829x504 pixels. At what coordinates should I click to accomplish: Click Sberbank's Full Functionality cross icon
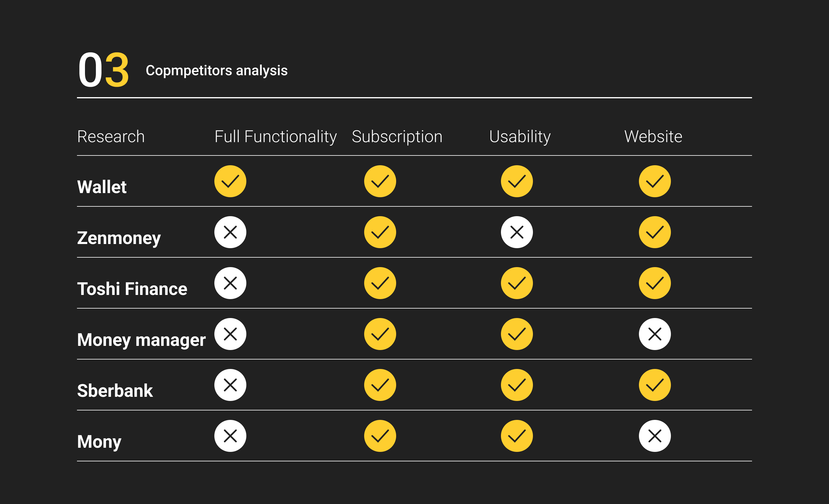point(230,385)
